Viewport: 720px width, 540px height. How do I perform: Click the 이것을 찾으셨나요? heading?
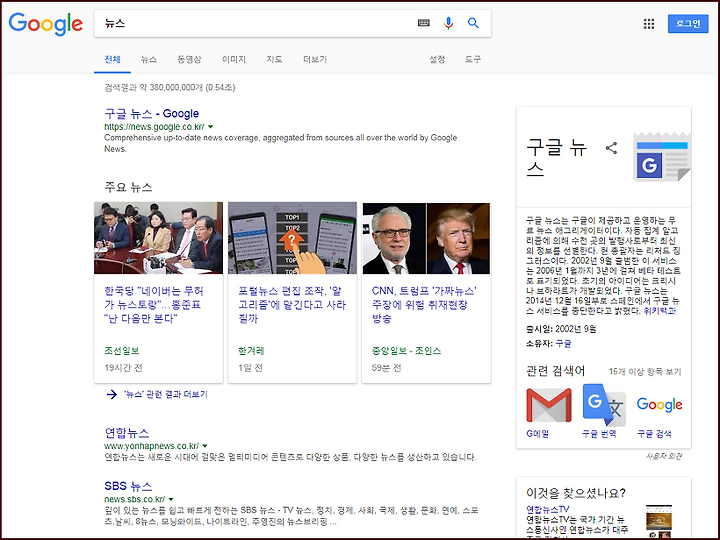pyautogui.click(x=576, y=493)
